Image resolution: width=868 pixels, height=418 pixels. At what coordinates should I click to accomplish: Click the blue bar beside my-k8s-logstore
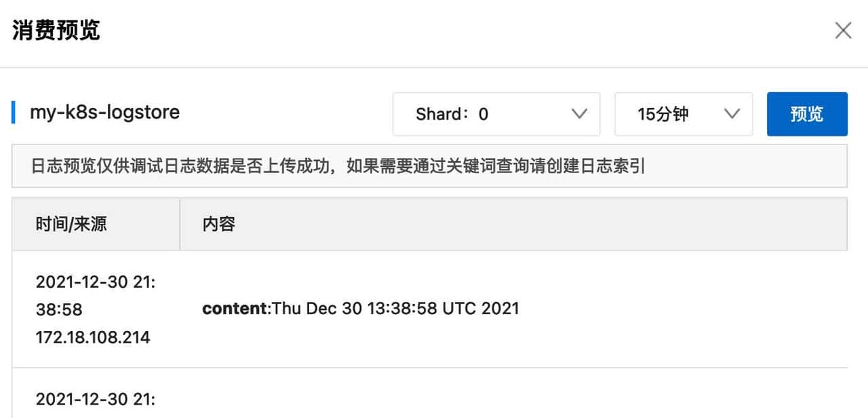[x=14, y=112]
